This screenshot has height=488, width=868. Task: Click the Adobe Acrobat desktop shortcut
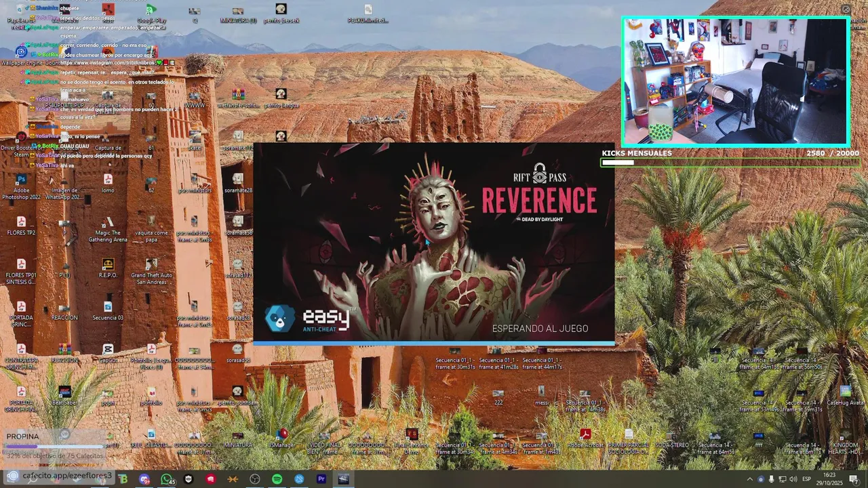585,439
